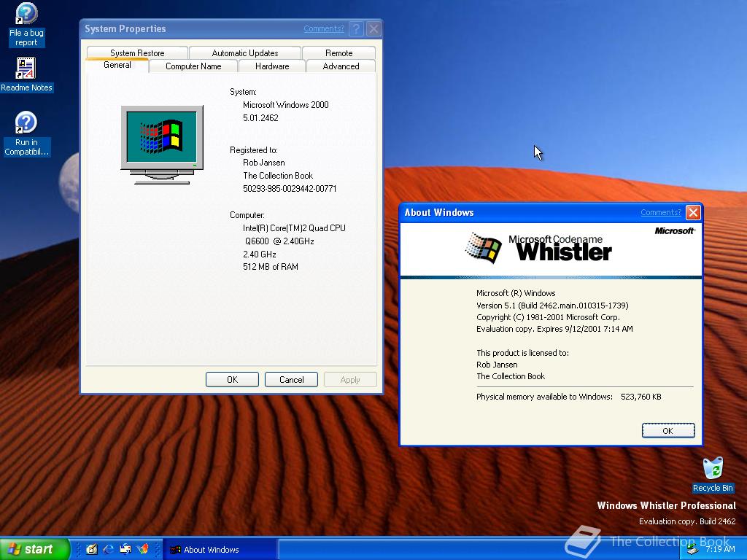The image size is (747, 560).
Task: Open the Run in Compatibility shortcut icon
Action: tap(26, 133)
